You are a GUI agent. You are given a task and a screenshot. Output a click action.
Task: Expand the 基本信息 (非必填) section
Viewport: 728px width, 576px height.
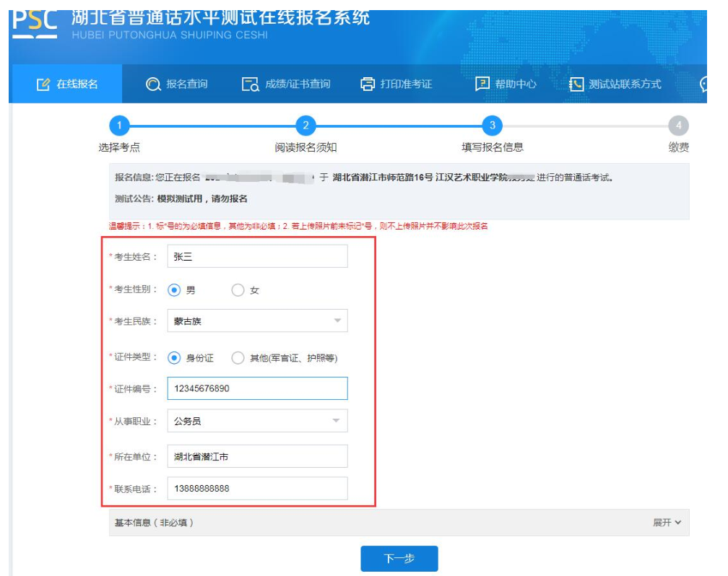pos(666,523)
